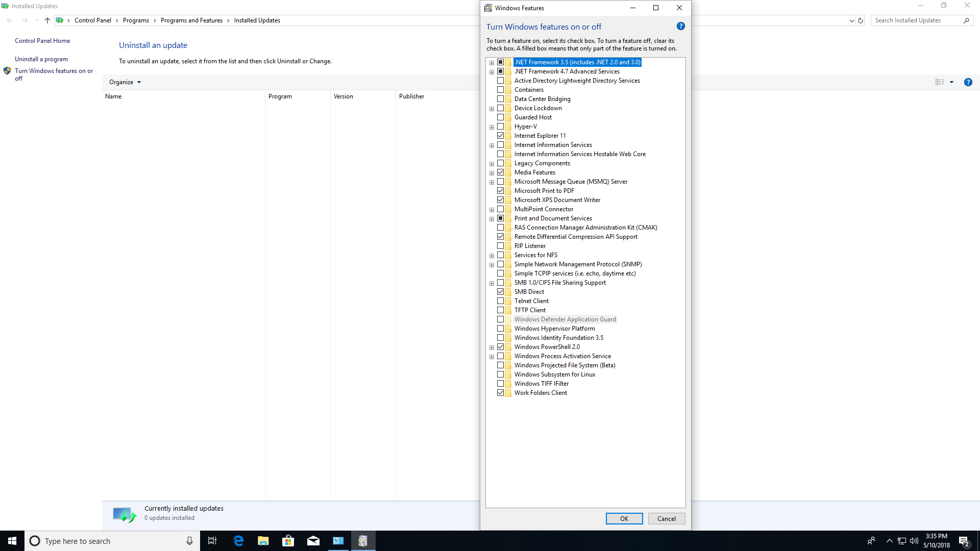Select Remote Differential Compression API Support text

pos(576,237)
